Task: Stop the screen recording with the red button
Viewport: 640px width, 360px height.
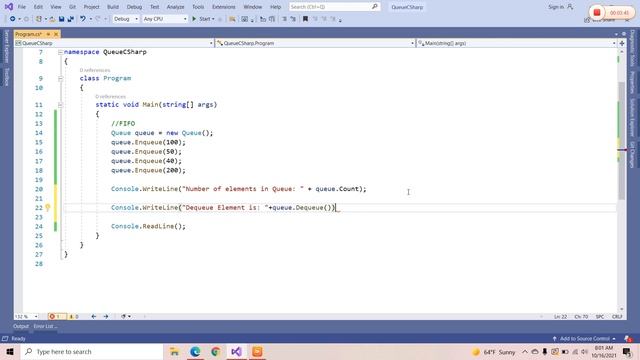Action: [x=597, y=12]
